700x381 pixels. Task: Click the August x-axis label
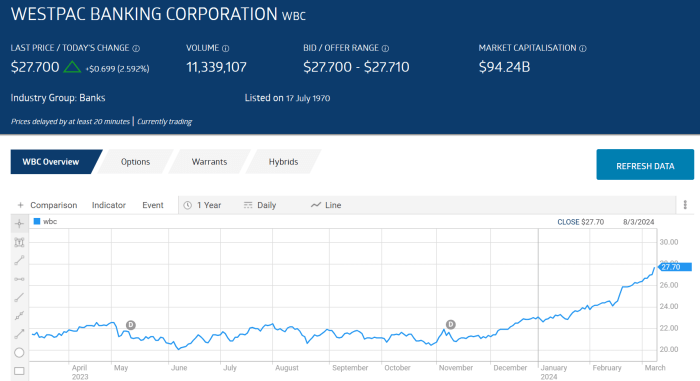(x=287, y=368)
